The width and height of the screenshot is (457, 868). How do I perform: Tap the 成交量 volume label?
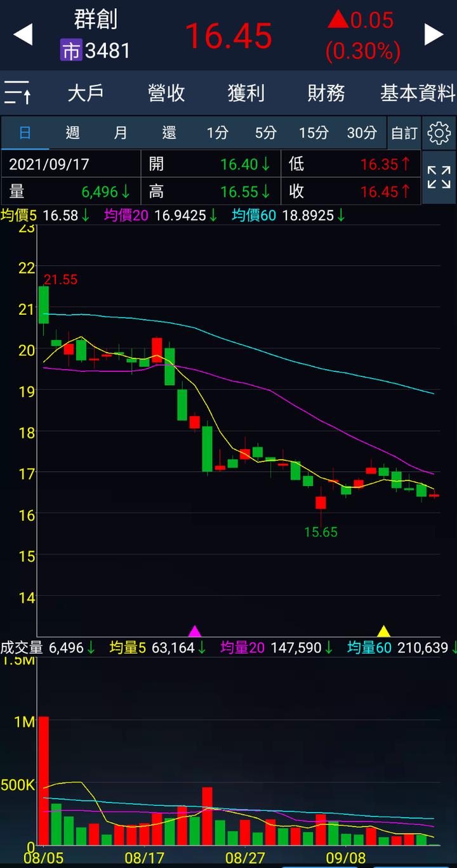[x=22, y=648]
